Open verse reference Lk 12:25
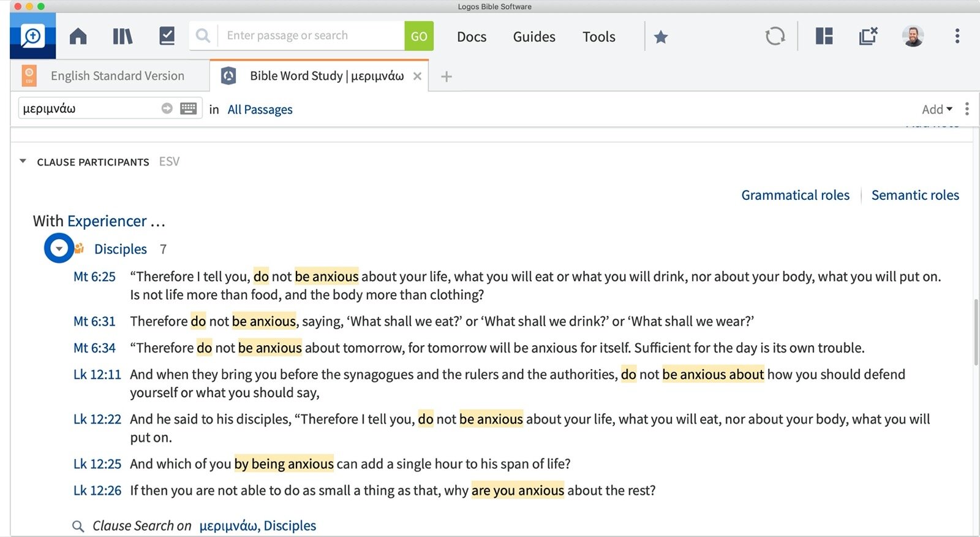 tap(97, 463)
